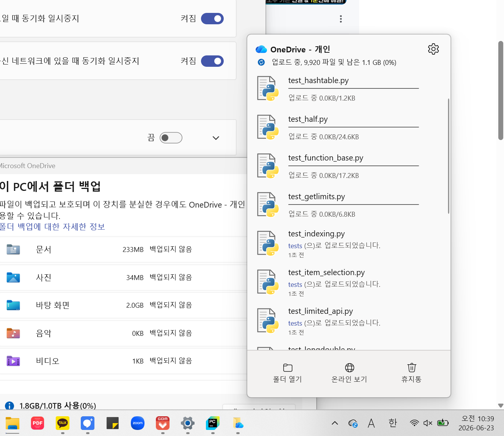
Task: Click 바탕 화면 2.0GB size text
Action: [135, 305]
